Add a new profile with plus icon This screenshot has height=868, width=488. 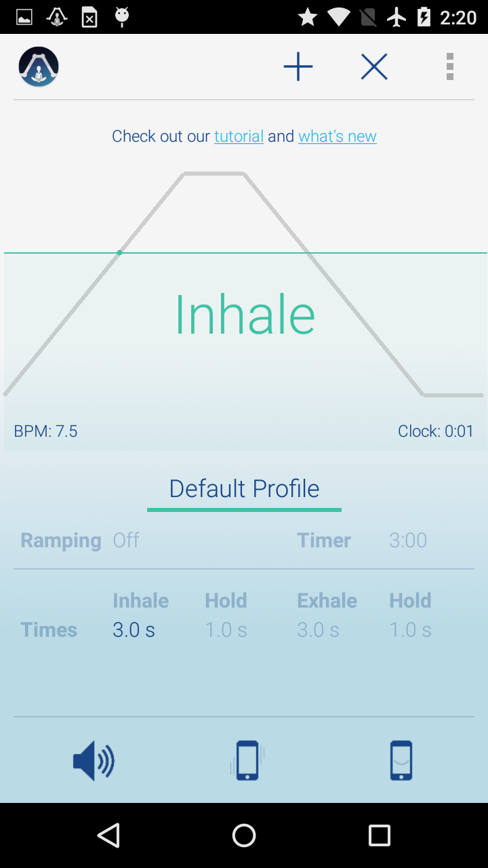click(x=298, y=66)
